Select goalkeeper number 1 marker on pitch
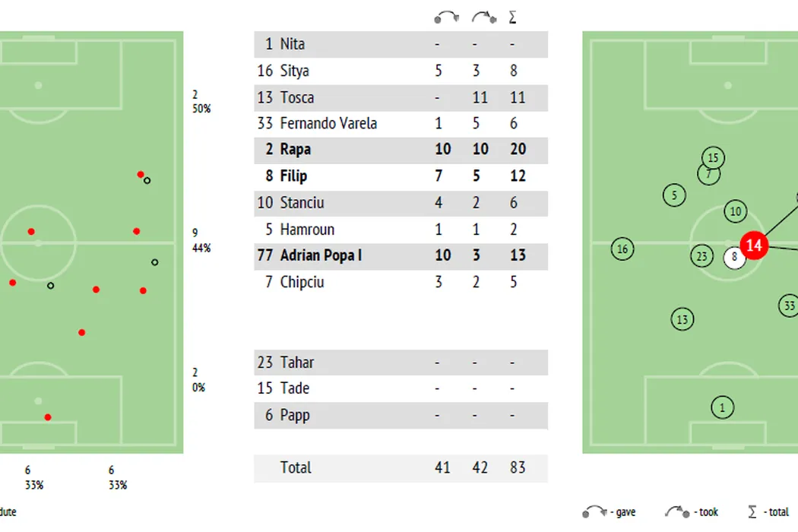The width and height of the screenshot is (798, 532). click(722, 407)
